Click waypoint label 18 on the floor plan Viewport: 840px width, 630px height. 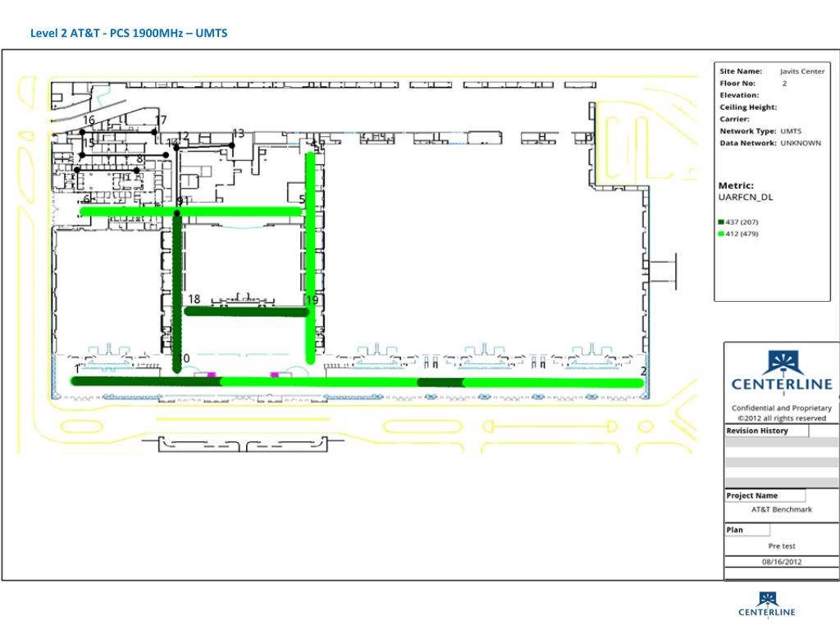(194, 299)
